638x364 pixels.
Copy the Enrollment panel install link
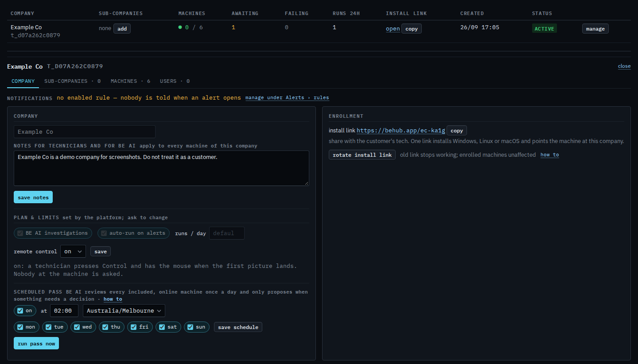(457, 131)
